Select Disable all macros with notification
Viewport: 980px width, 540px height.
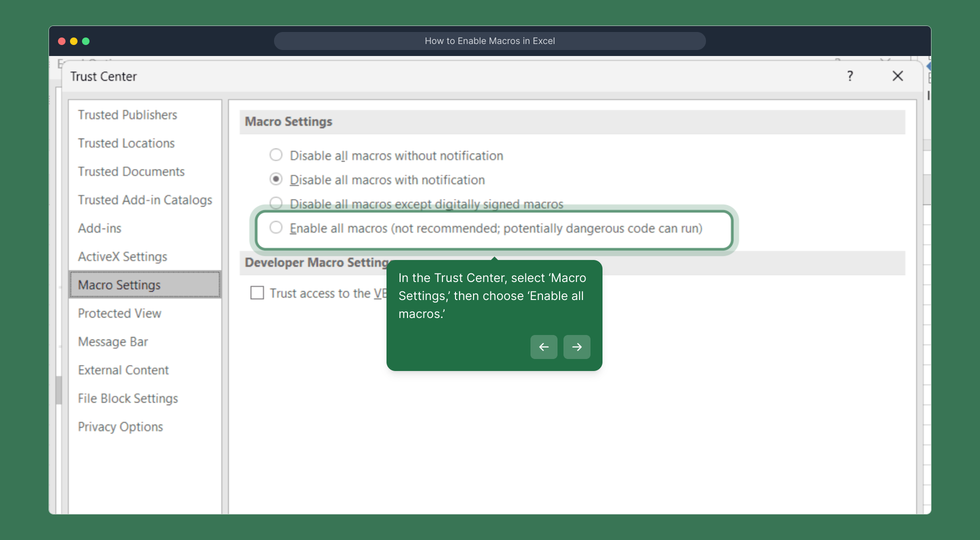(276, 179)
